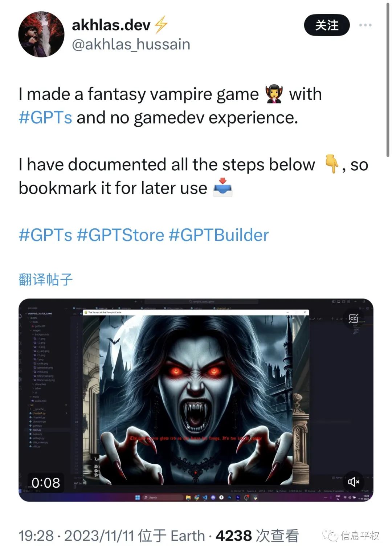Screen dimensions: 392x553
Task: Open the #GPTBuilder hashtag
Action: (219, 235)
